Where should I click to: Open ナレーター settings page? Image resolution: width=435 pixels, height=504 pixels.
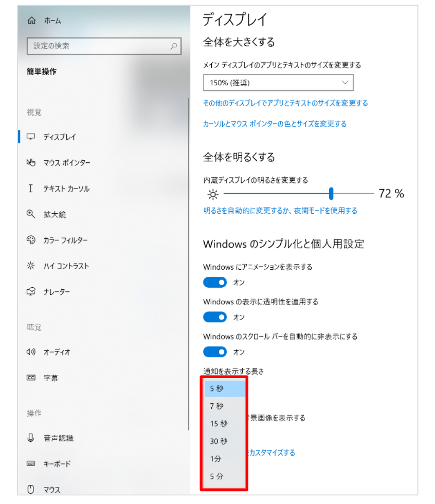click(57, 292)
